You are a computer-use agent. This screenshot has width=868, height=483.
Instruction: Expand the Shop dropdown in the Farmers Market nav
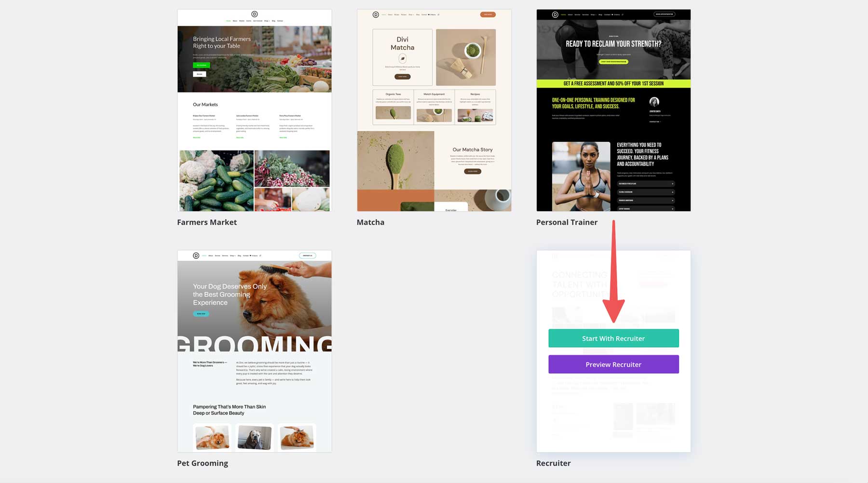coord(267,21)
